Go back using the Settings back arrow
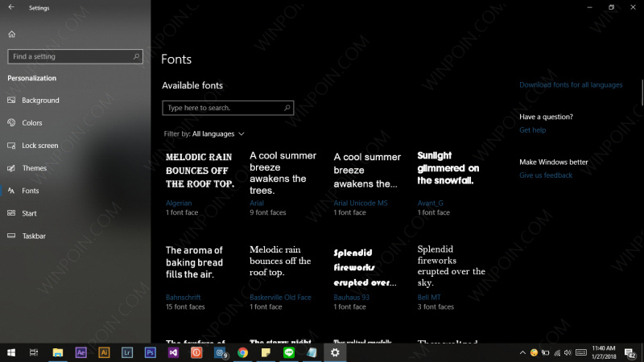The height and width of the screenshot is (362, 644). 11,7
